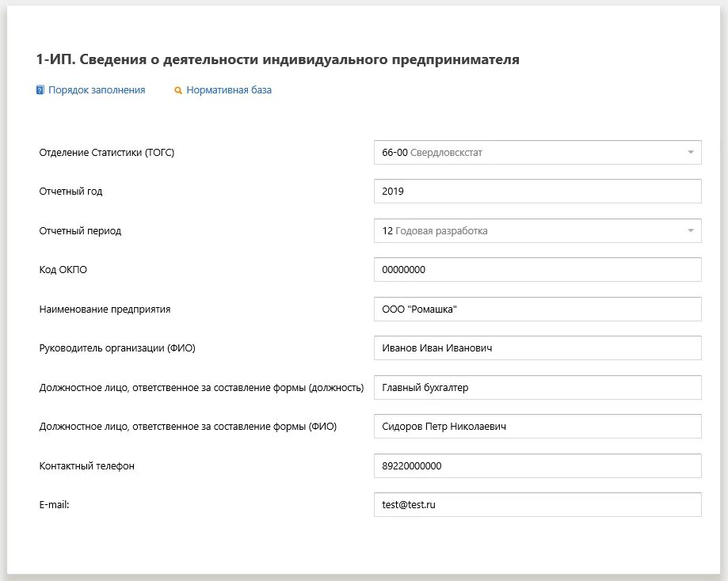
Task: Click the label Наименование предприятия
Action: tap(105, 309)
